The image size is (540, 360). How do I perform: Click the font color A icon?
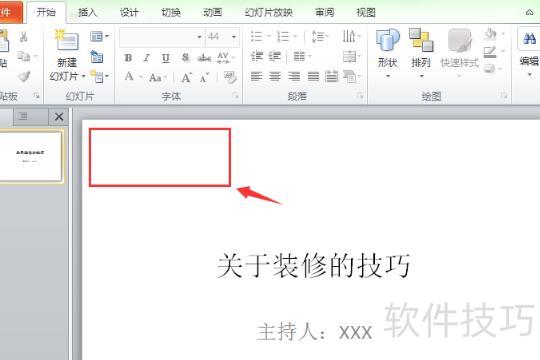pos(129,76)
